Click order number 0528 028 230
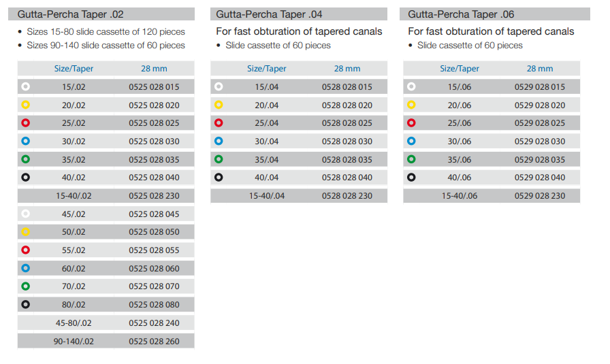This screenshot has height=364, width=610. [347, 196]
